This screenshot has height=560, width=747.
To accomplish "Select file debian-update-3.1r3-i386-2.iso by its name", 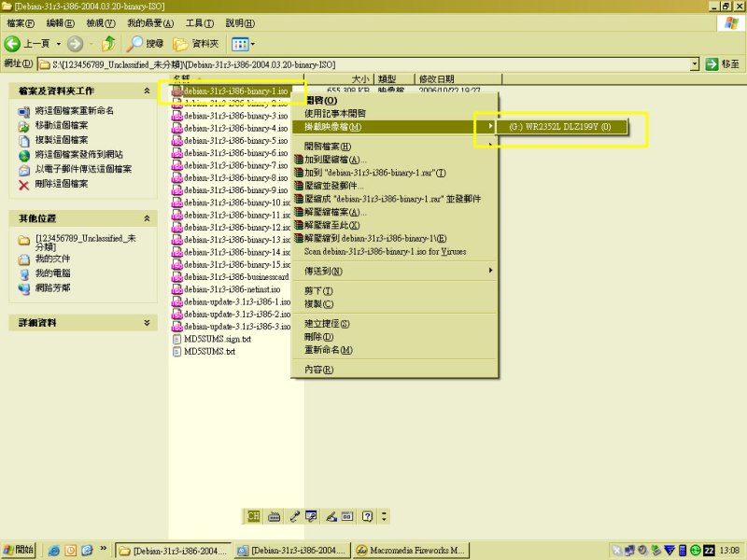I will tap(237, 315).
